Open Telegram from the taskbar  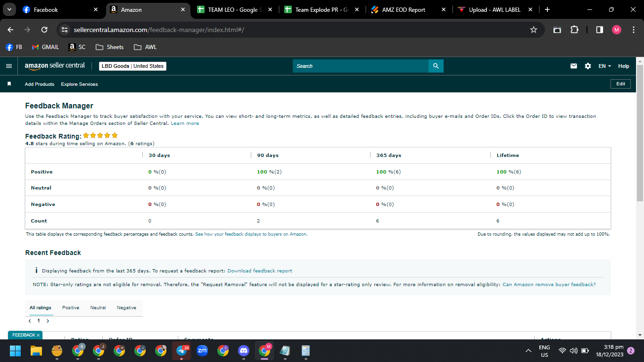[x=182, y=351]
